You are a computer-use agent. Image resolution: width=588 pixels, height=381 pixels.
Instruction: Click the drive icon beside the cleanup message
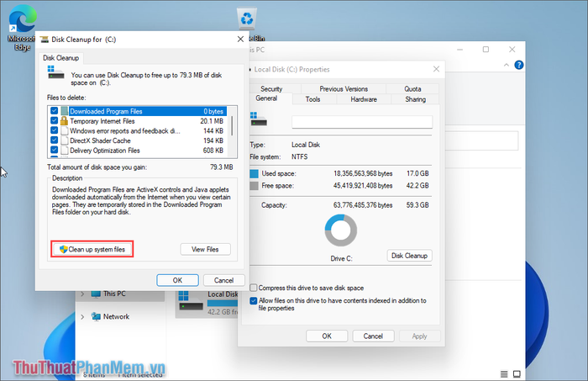(56, 72)
